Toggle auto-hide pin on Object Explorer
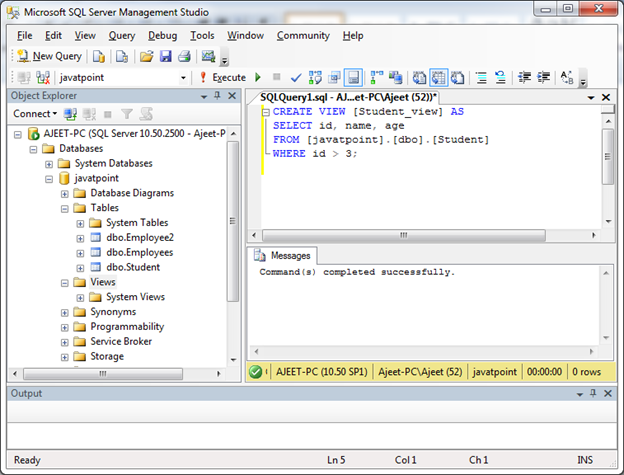Viewport: 624px width, 475px height. pos(217,96)
